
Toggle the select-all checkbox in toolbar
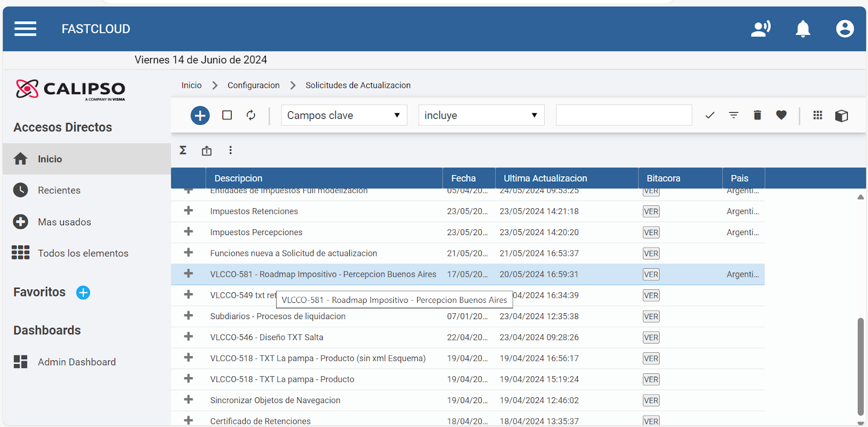click(227, 115)
